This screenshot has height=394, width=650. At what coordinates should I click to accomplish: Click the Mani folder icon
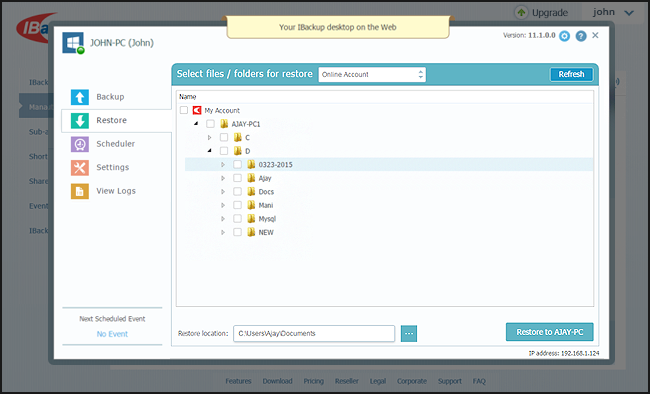251,205
